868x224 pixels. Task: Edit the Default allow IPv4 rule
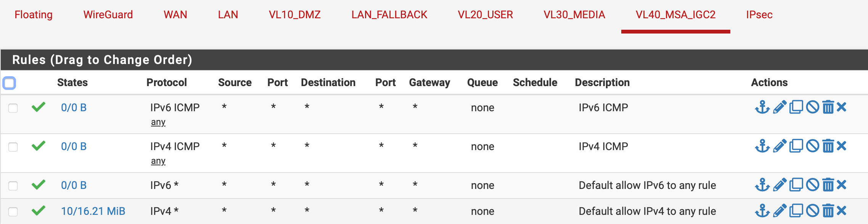pyautogui.click(x=780, y=211)
